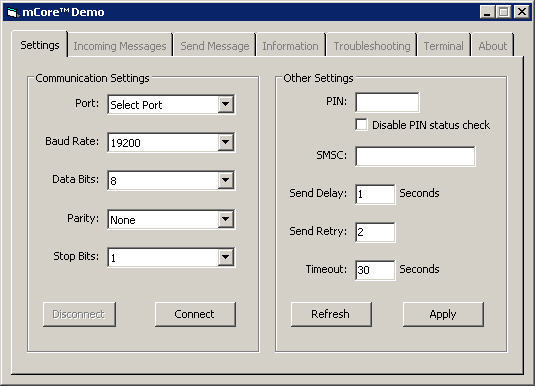
Task: Click the Connect button
Action: click(x=195, y=314)
